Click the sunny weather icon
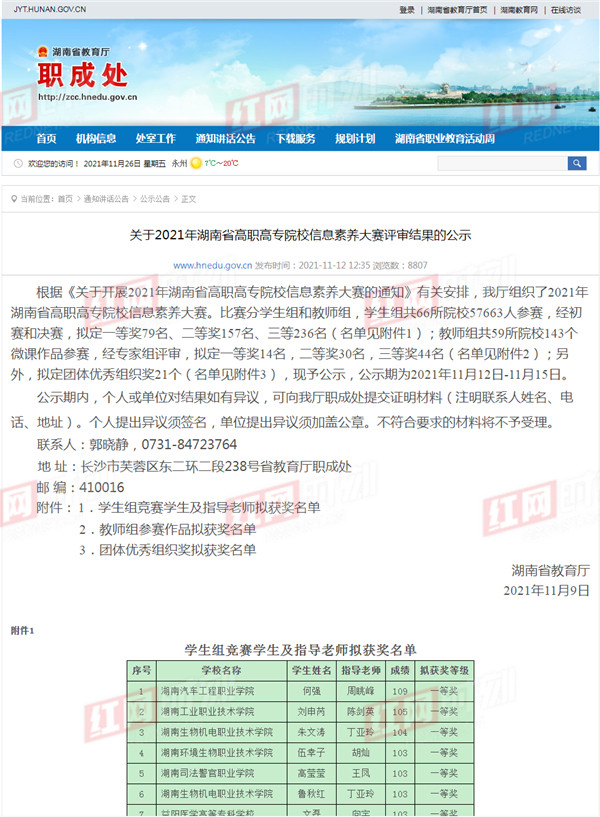 coord(196,164)
